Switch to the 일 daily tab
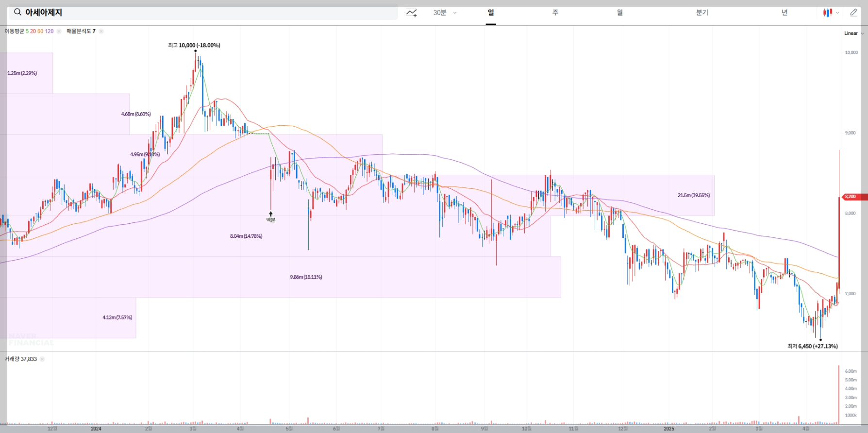 coord(491,13)
